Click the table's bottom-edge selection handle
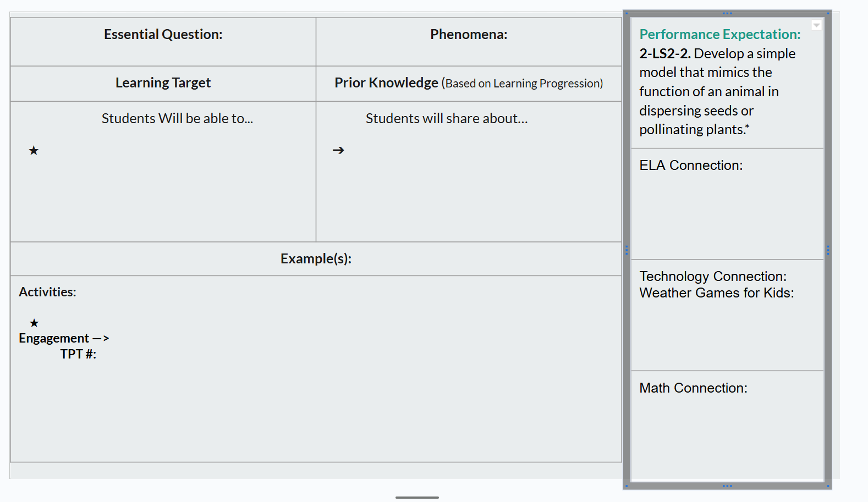Viewport: 868px width, 502px height. (x=727, y=486)
